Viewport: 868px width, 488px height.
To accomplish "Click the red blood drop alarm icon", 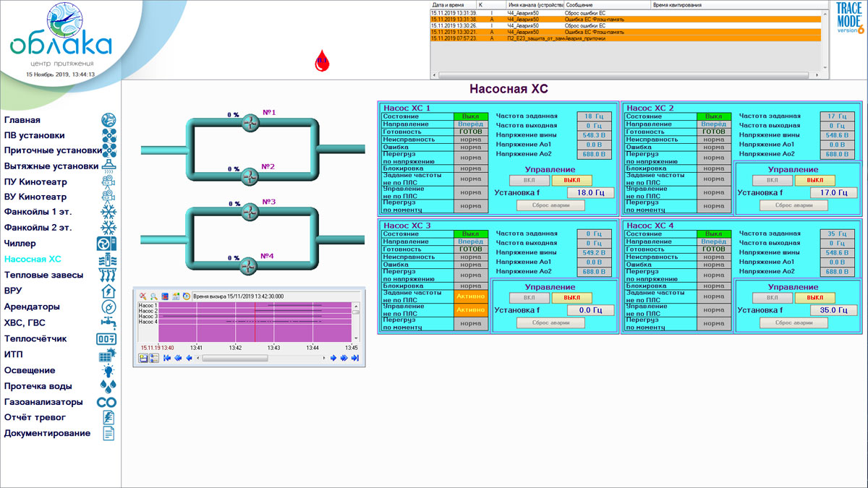I will pos(322,61).
